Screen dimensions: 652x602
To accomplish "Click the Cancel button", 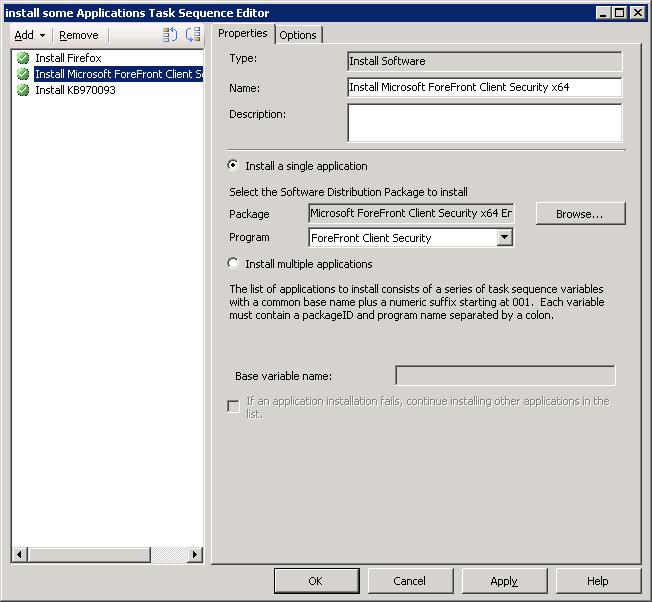I will point(410,581).
